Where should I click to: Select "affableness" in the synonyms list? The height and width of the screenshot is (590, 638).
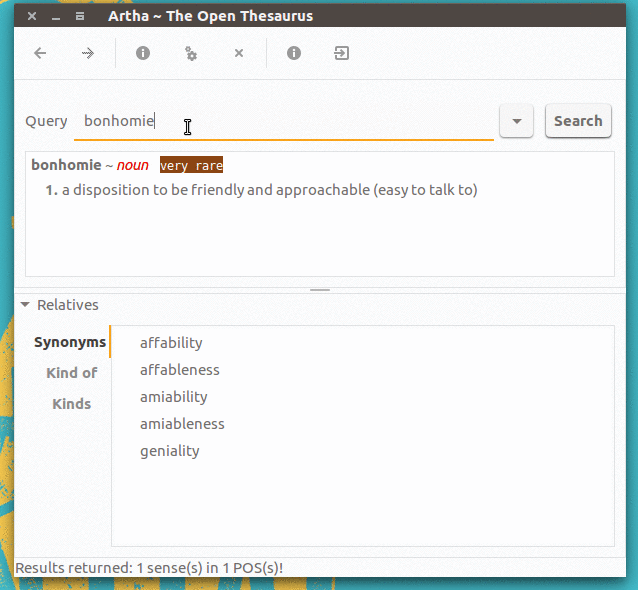pyautogui.click(x=180, y=370)
